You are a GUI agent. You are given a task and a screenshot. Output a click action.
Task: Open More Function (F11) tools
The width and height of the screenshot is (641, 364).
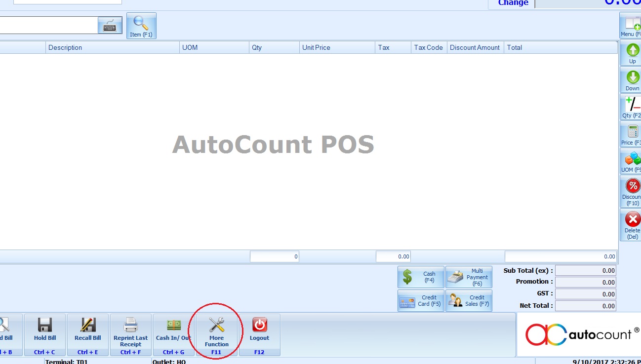[217, 334]
